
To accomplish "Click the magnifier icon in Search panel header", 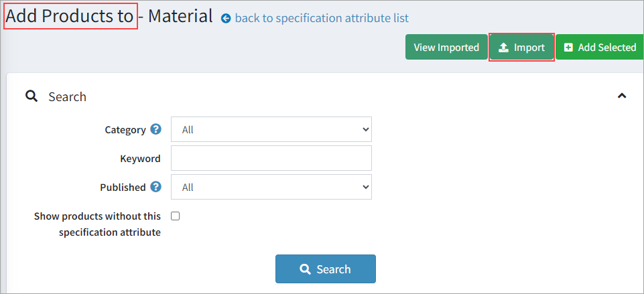I will [x=31, y=96].
